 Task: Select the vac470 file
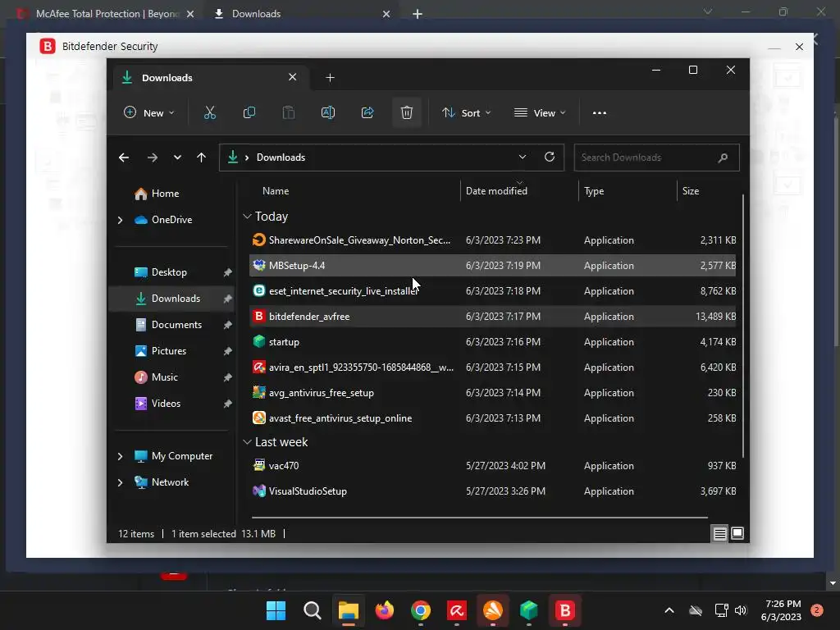point(492,466)
